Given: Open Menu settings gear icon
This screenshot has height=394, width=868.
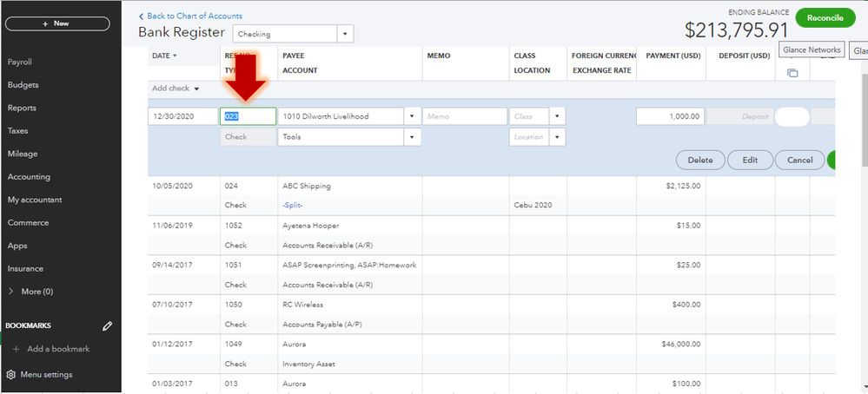Looking at the screenshot, I should [11, 375].
